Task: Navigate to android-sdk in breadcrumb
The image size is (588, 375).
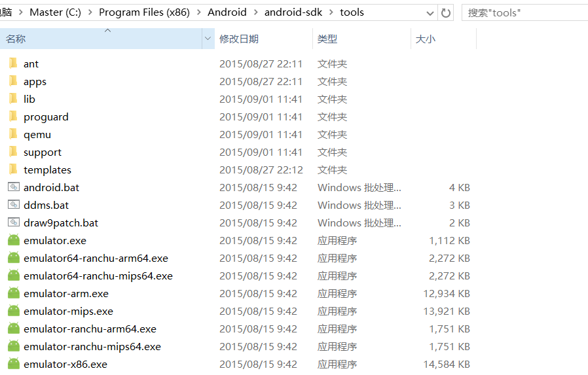Action: [x=293, y=12]
